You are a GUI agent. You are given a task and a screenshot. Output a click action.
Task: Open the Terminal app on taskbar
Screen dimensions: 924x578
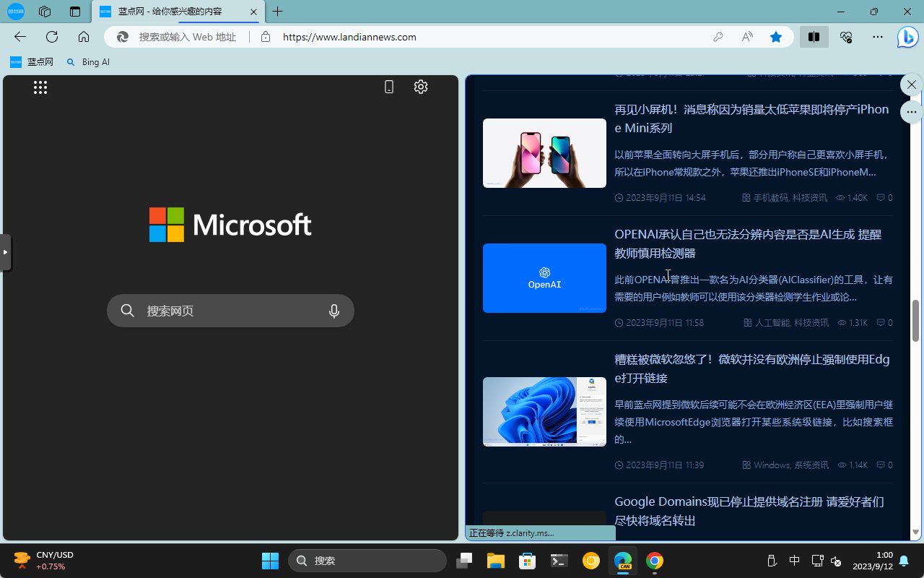pos(559,561)
